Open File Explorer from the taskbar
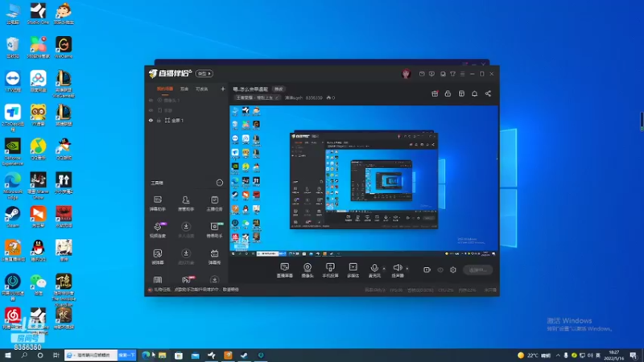This screenshot has height=362, width=644. [163, 355]
